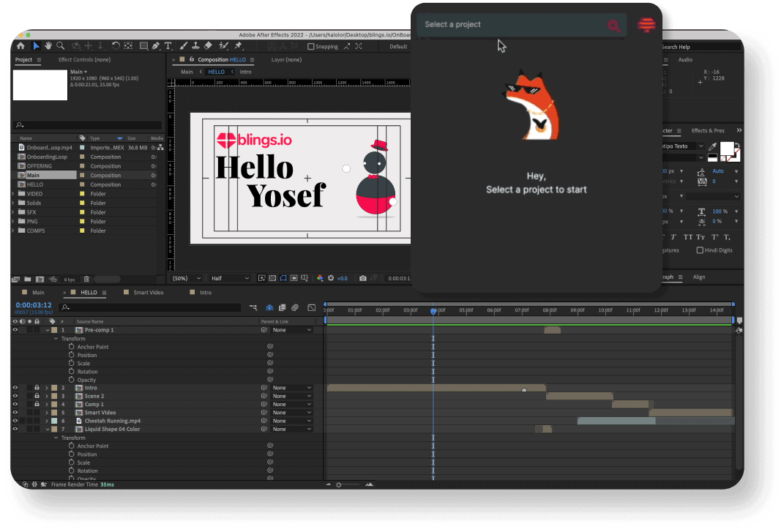
Task: Open the Layer (none) tab
Action: coord(286,59)
